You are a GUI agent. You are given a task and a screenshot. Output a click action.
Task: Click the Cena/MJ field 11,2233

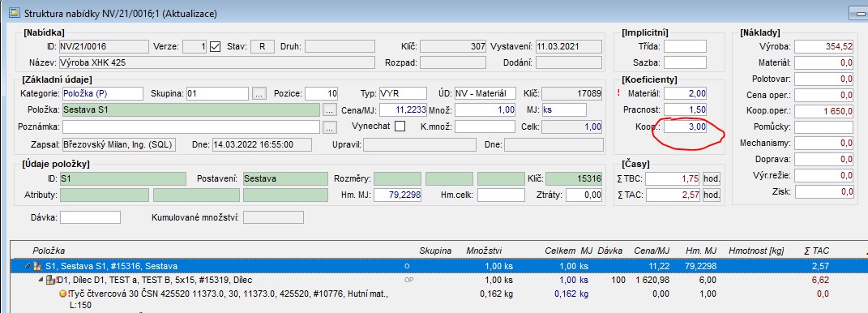[x=403, y=109]
